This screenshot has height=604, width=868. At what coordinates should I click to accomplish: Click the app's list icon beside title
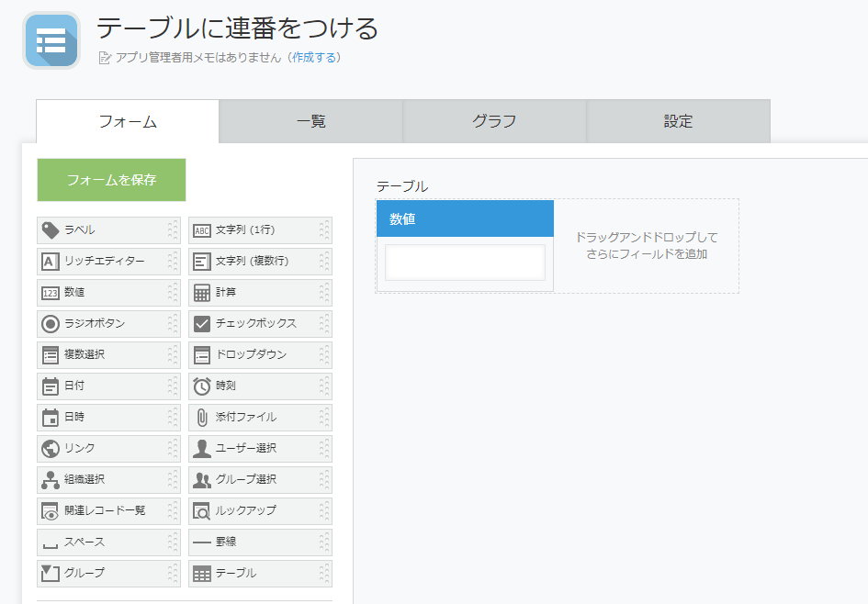[51, 40]
